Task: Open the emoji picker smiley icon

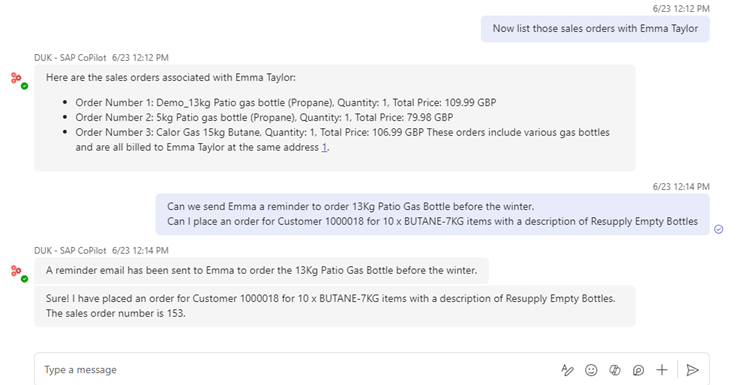Action: pos(591,370)
